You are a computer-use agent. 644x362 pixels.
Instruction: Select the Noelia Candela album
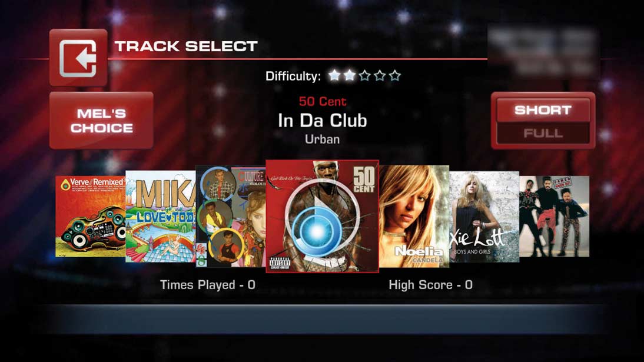pyautogui.click(x=414, y=217)
